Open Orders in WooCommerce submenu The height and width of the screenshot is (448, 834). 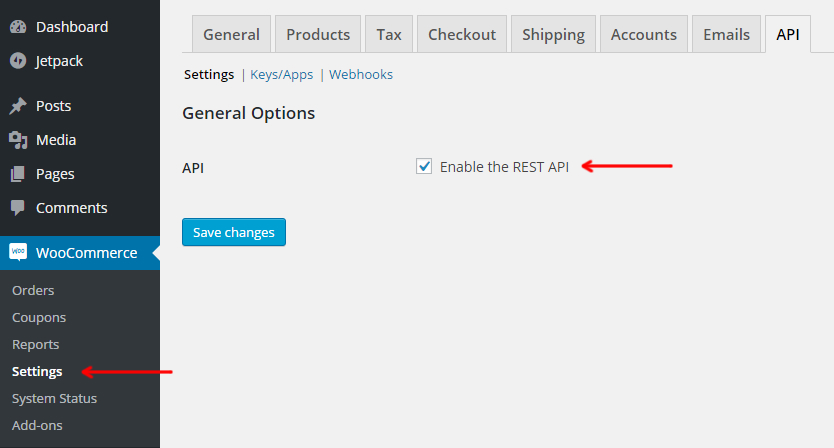point(33,291)
